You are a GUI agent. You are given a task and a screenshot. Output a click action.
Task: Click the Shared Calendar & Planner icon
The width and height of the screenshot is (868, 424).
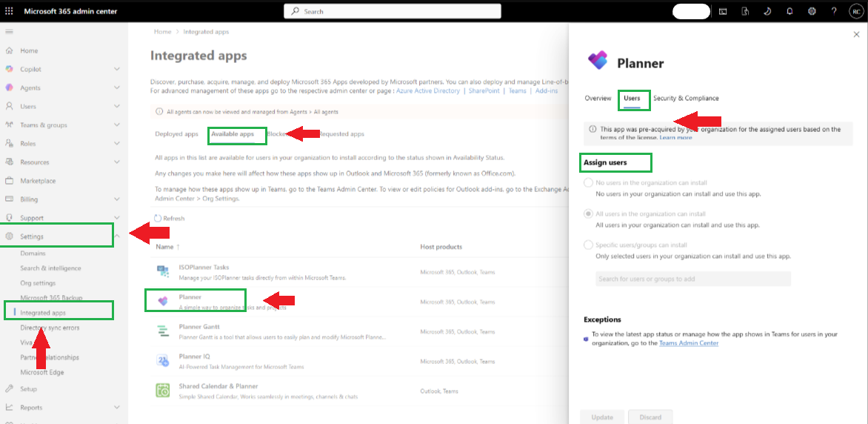coord(162,390)
